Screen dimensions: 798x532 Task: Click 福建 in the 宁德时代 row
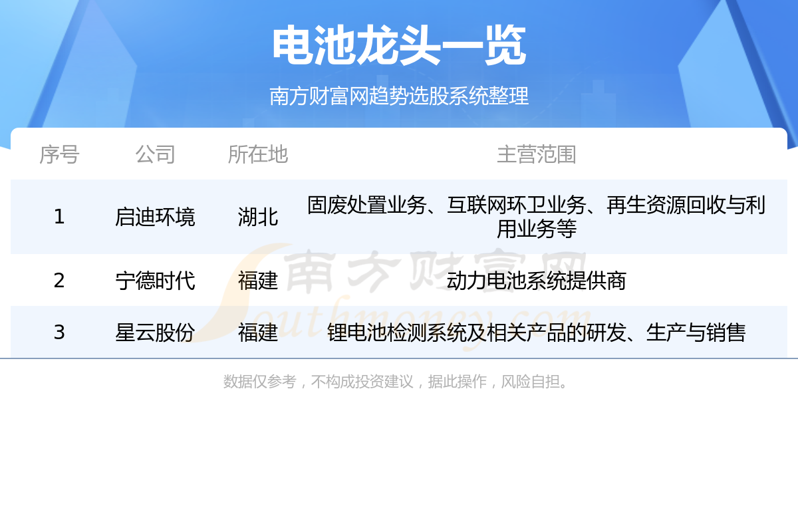(258, 281)
